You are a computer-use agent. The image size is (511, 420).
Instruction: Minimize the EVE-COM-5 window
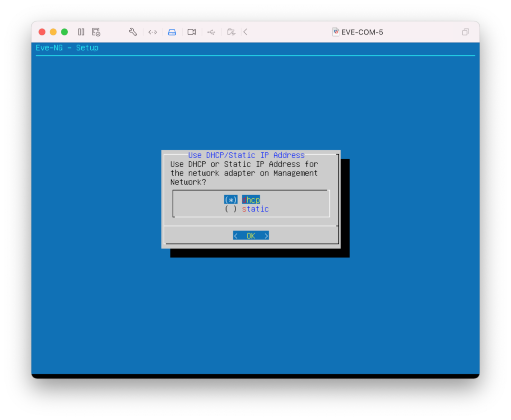[x=53, y=32]
